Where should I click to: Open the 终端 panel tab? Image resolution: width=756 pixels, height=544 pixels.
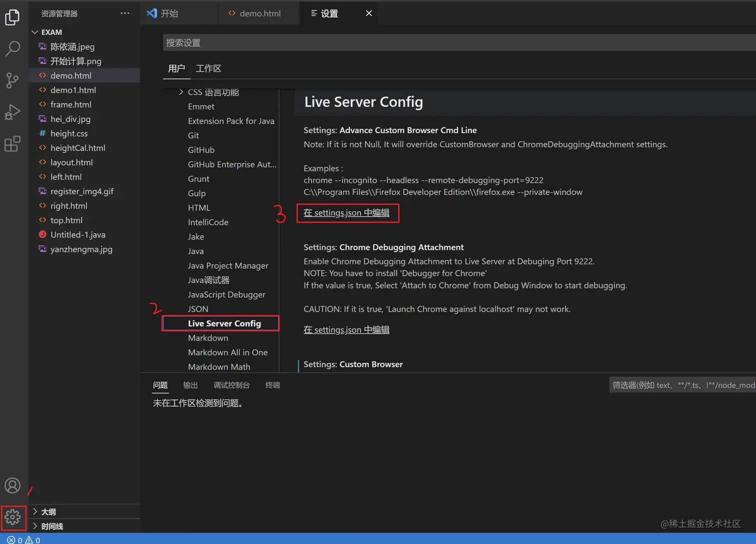pyautogui.click(x=272, y=385)
